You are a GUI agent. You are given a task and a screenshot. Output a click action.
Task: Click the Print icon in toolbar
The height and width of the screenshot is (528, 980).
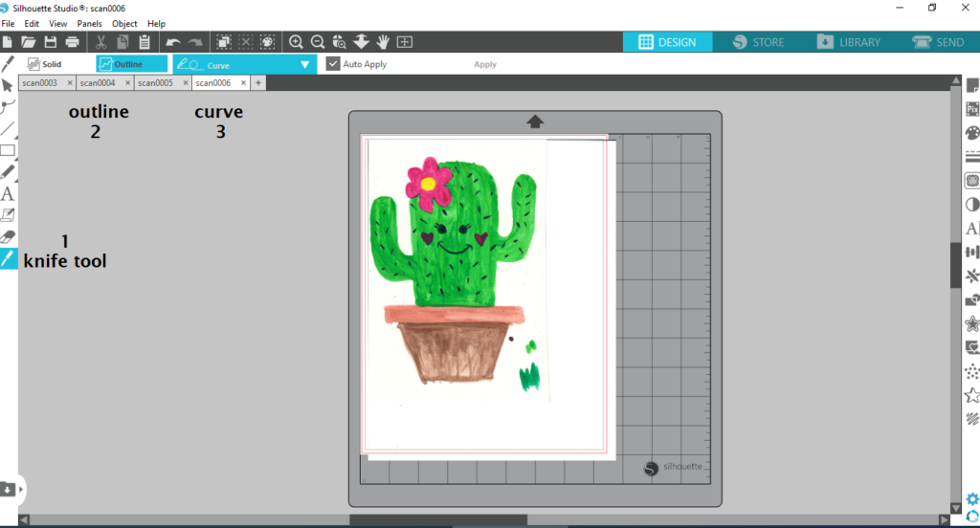coord(72,42)
